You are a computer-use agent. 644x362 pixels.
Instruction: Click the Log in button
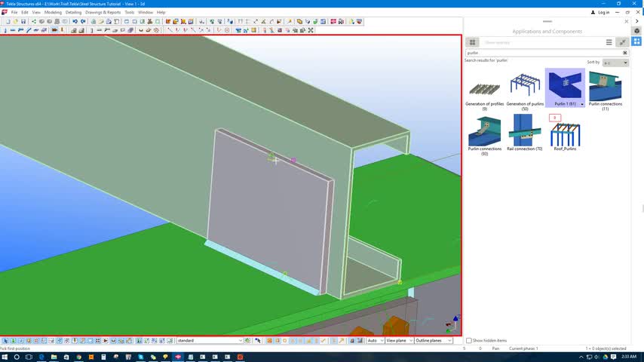(x=600, y=12)
